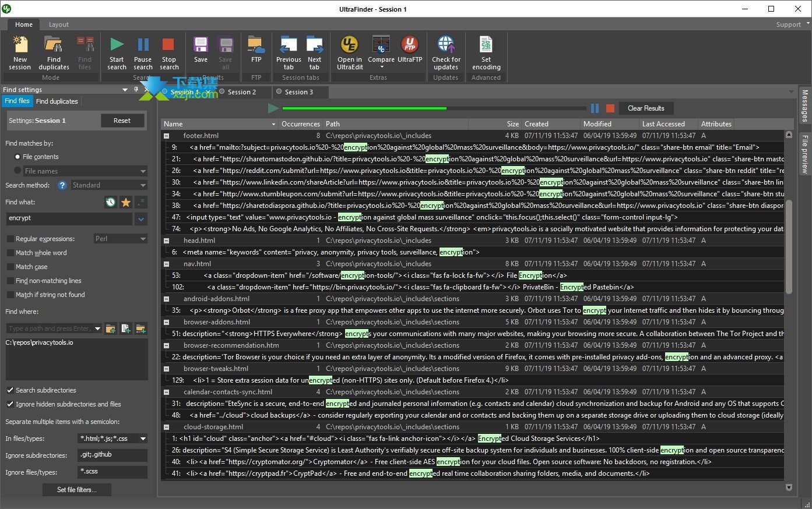Open the In files/types dropdown
The height and width of the screenshot is (509, 812).
click(x=143, y=439)
